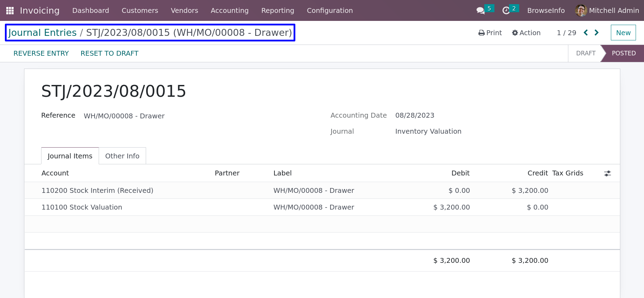Open the conversations chat bubble icon
Image resolution: width=644 pixels, height=298 pixels.
click(481, 10)
